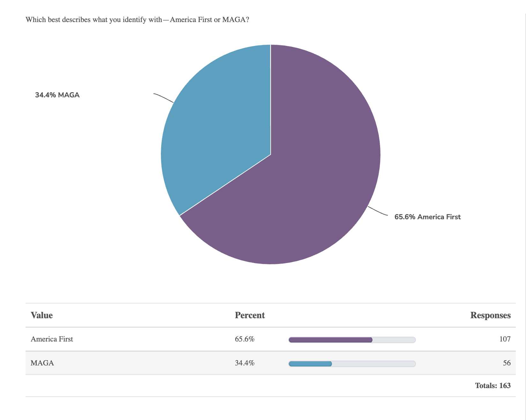The height and width of the screenshot is (420, 526).
Task: Click the empty gray track of America First bar
Action: coord(394,340)
